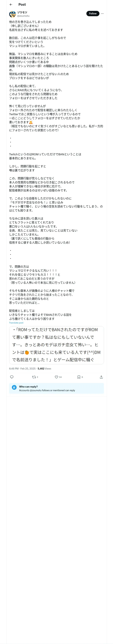This screenshot has height=644, width=113.
Task: Follow the @zoumotu account
Action: click(93, 14)
